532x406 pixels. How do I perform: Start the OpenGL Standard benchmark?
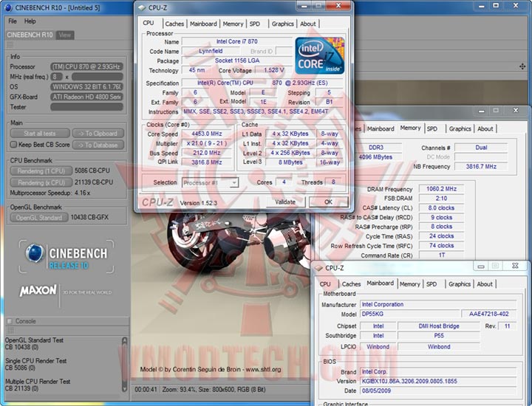point(39,217)
